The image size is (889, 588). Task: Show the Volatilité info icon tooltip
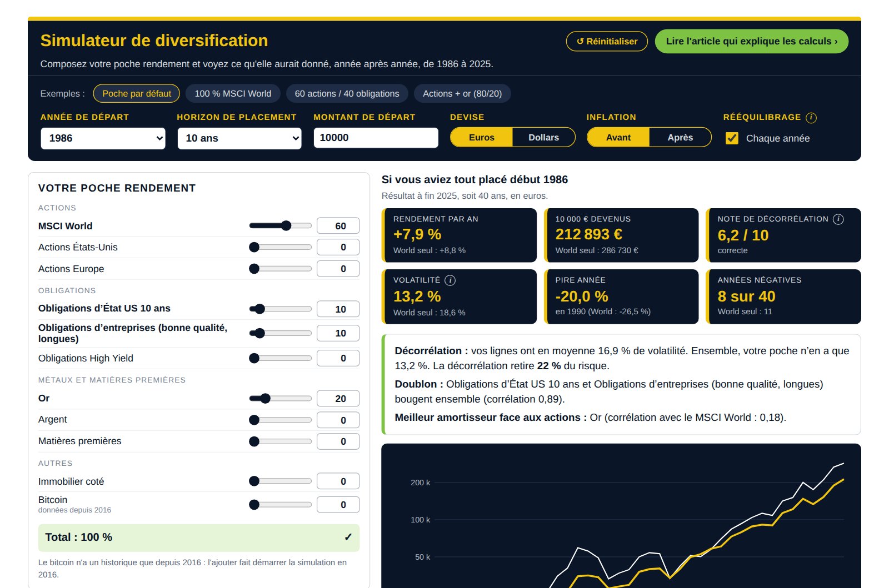tap(450, 280)
